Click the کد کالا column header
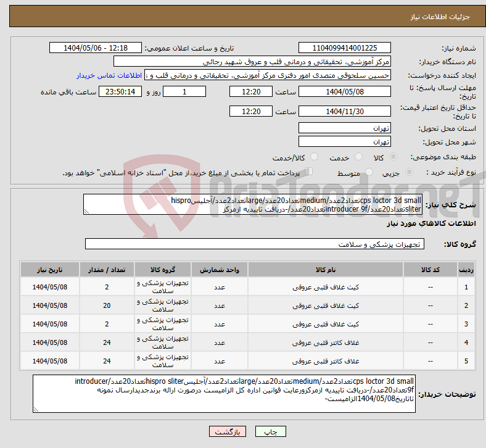 [x=430, y=270]
